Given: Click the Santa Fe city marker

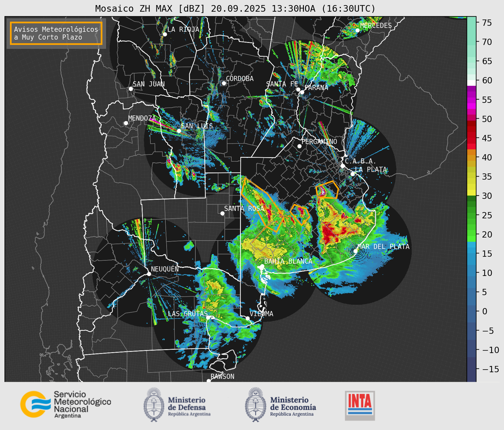Looking at the screenshot, I should [x=298, y=89].
